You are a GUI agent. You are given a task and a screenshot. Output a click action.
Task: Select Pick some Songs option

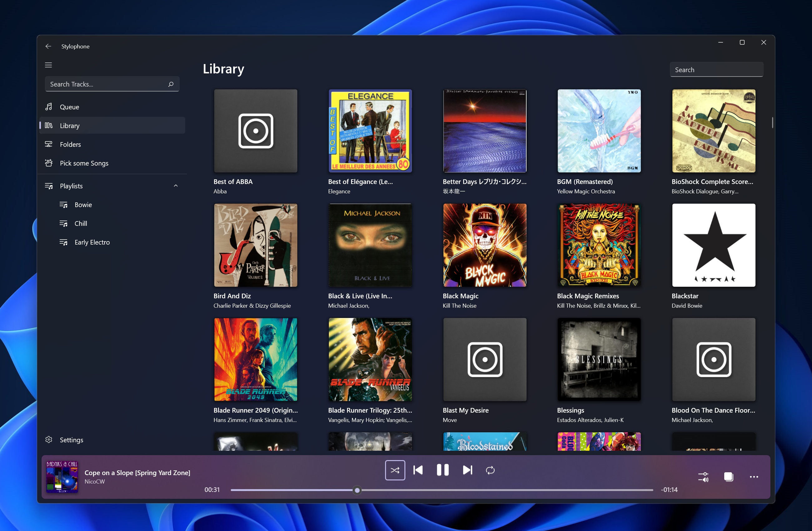[83, 163]
